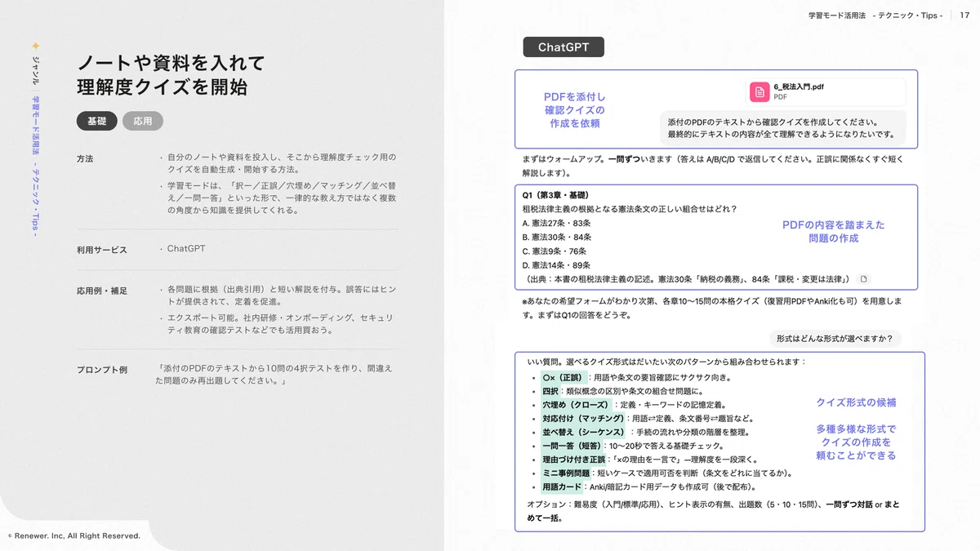Screen dimensions: 980x551
Task: Click the vertical ジャンル sidebar label
Action: [34, 71]
